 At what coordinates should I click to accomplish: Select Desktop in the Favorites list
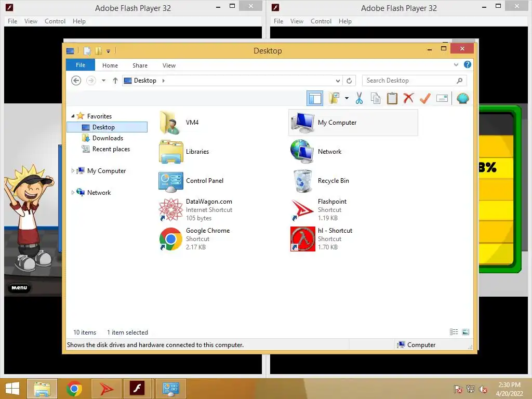tap(107, 127)
